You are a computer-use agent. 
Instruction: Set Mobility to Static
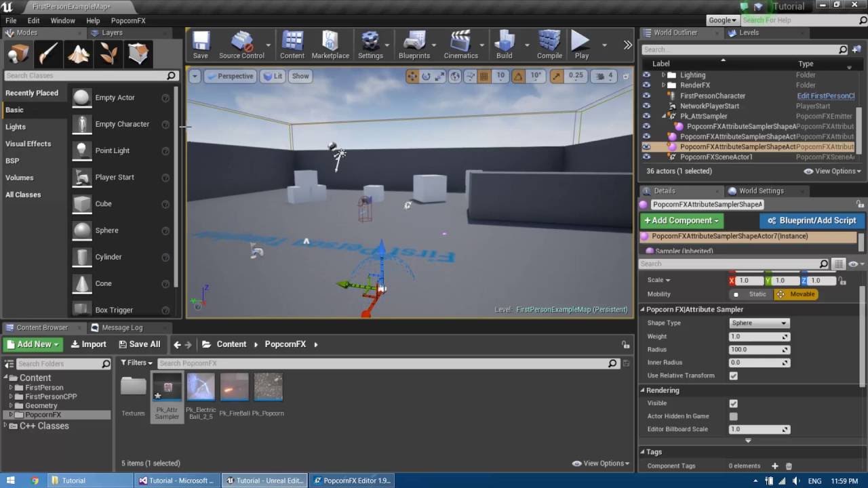(751, 294)
